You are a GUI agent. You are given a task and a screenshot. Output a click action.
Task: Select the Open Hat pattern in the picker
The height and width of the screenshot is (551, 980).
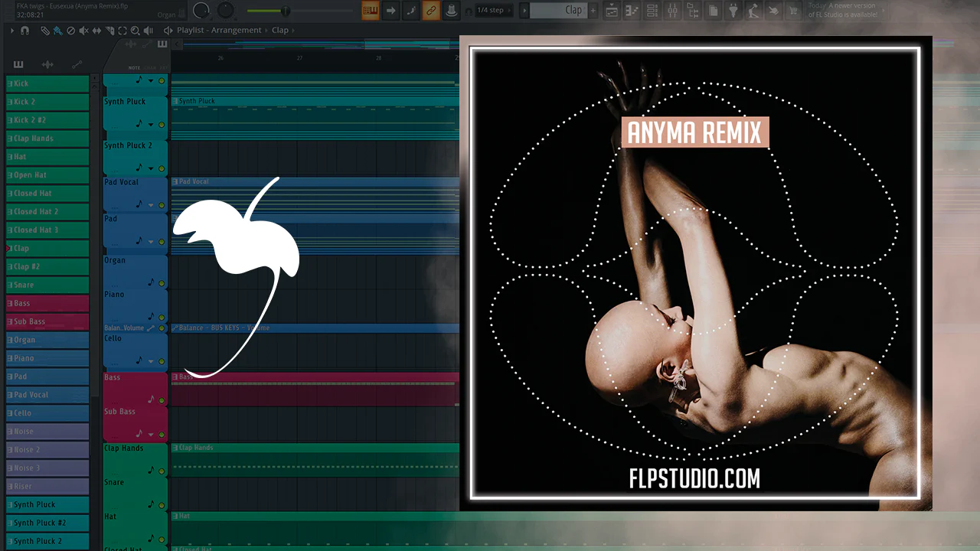(x=47, y=175)
